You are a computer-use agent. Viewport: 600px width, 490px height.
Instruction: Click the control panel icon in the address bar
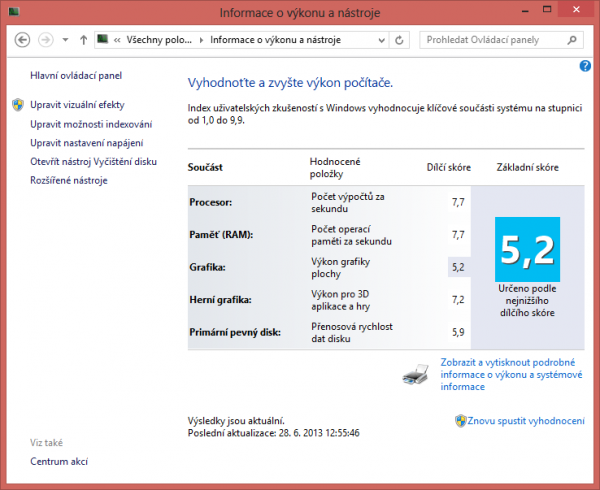pyautogui.click(x=103, y=39)
